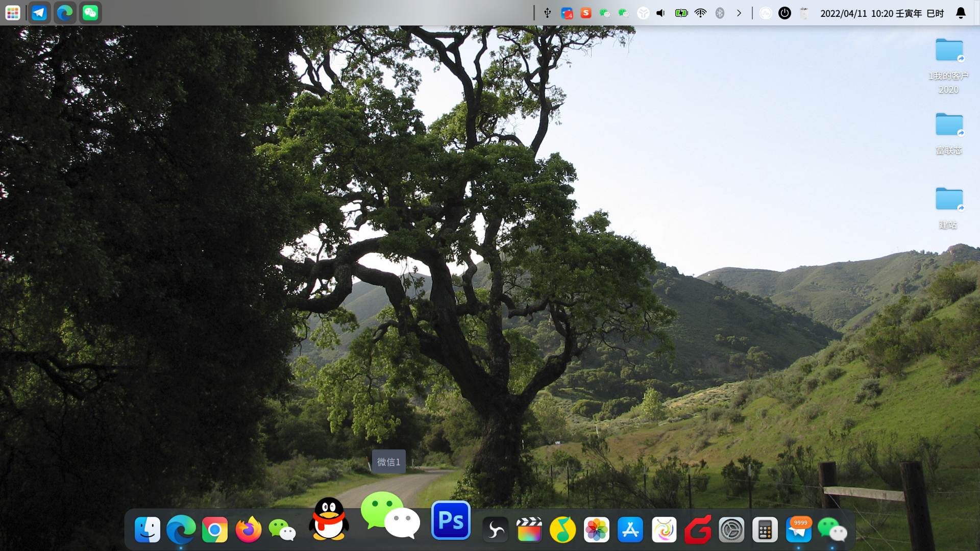Toggle Bluetooth in the top bar
This screenshot has width=980, height=551.
tap(720, 13)
